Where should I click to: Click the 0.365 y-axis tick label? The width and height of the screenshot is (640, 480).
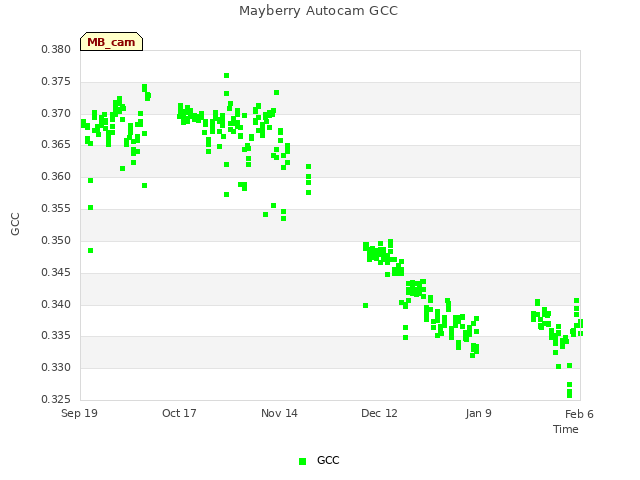pos(56,144)
